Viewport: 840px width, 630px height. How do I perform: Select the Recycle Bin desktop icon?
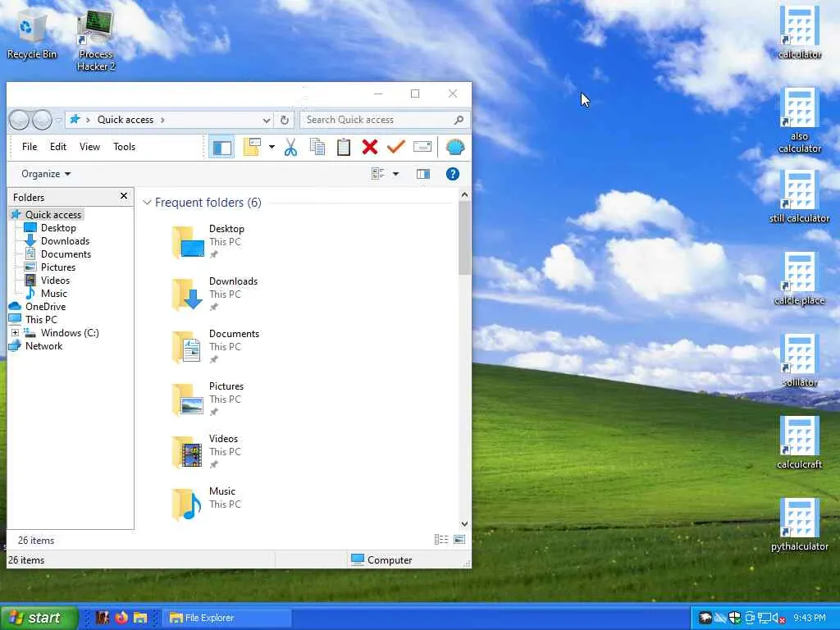31,34
